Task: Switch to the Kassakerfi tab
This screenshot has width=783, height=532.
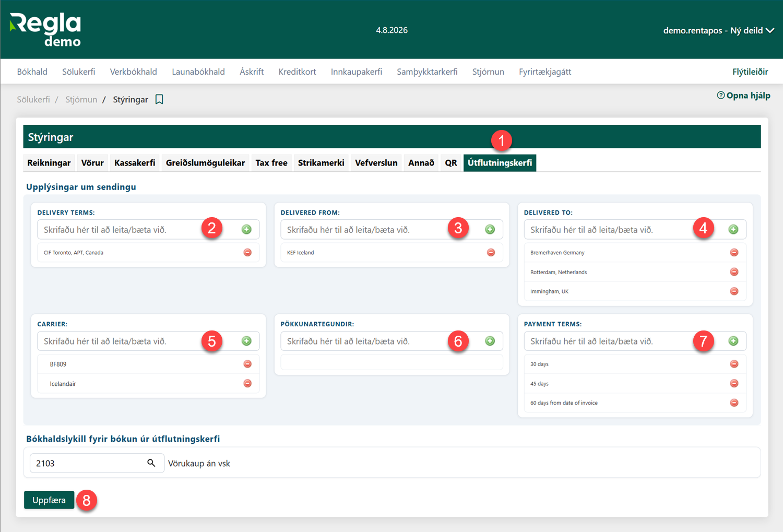Action: (x=135, y=163)
